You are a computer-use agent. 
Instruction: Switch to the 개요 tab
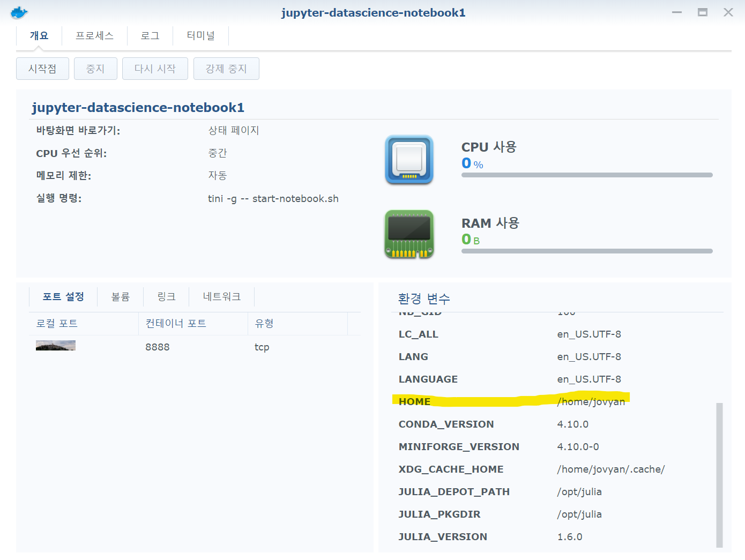(39, 35)
